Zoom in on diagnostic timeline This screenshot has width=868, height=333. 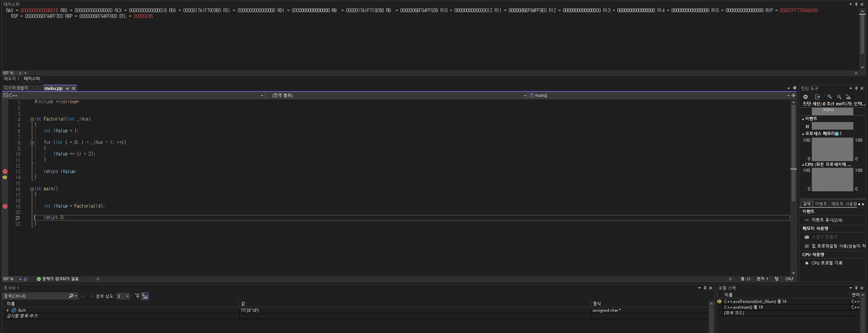pyautogui.click(x=829, y=97)
